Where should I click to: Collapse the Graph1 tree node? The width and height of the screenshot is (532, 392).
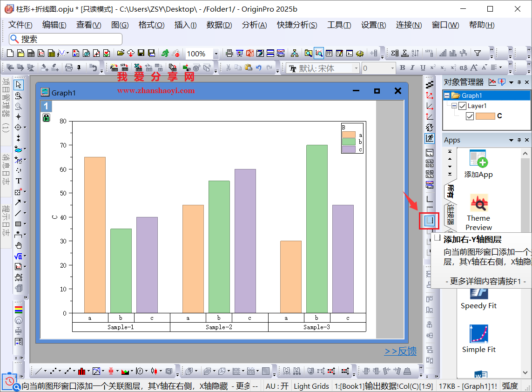pyautogui.click(x=446, y=95)
